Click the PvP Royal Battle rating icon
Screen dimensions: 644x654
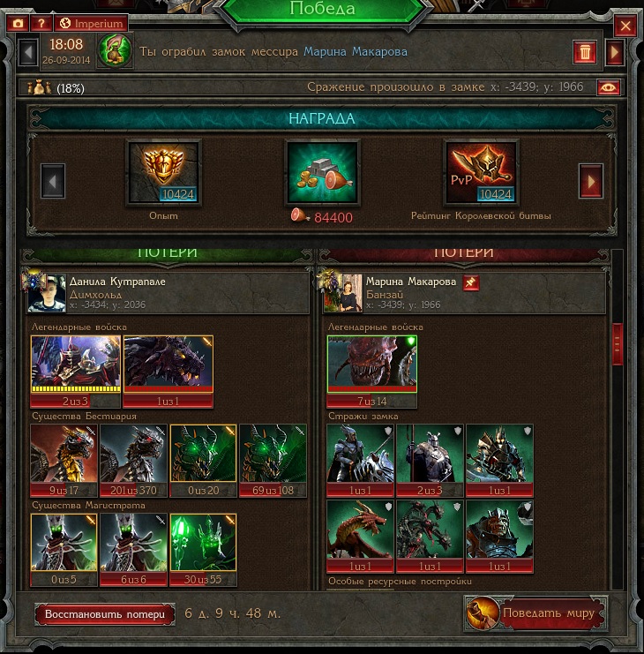(x=481, y=172)
